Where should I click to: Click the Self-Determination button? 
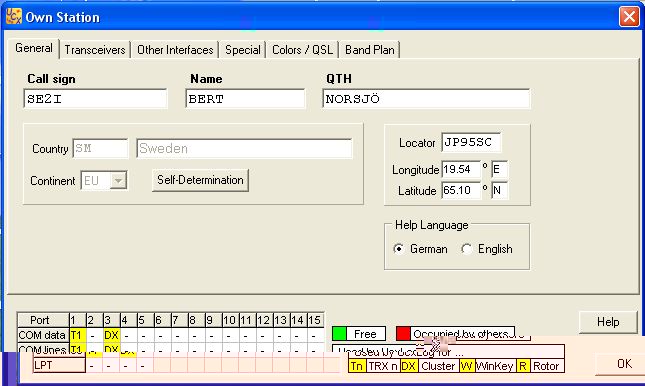click(x=200, y=180)
